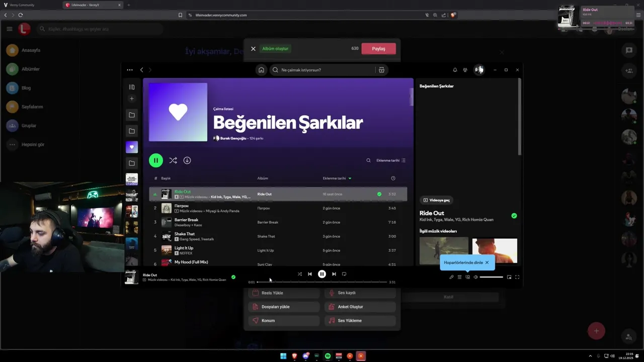Sort by duration clock column header
Viewport: 644px width, 362px height.
point(393,178)
